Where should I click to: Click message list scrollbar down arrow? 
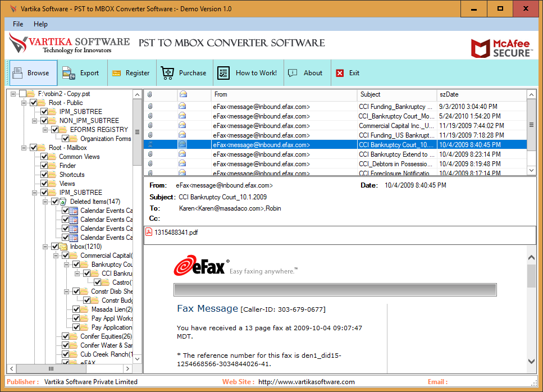click(x=532, y=170)
